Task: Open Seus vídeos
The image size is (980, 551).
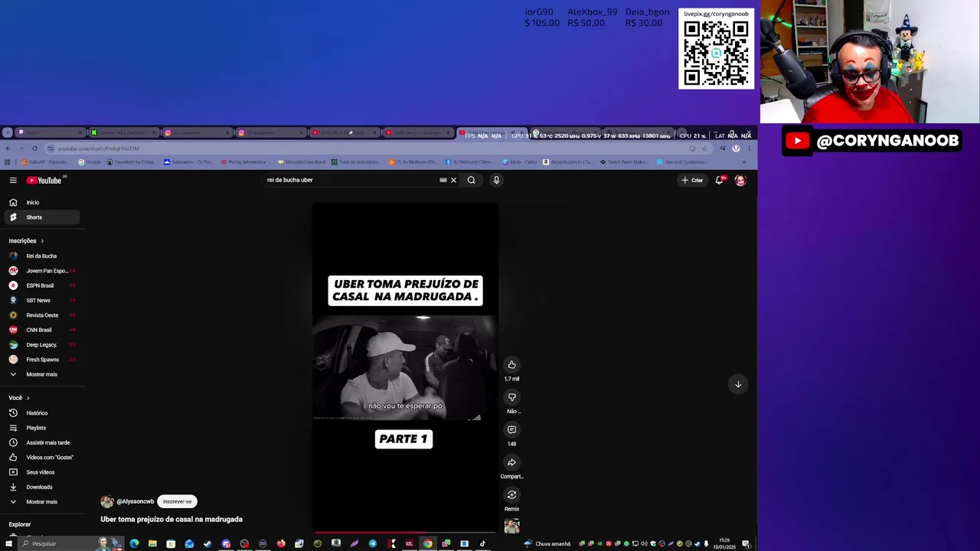Action: point(41,472)
